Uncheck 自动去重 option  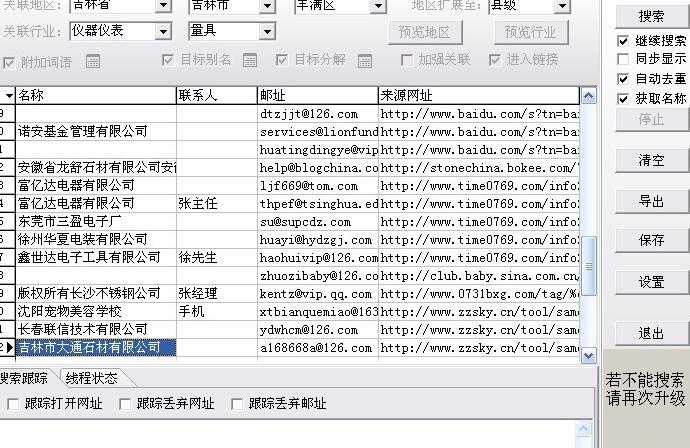(623, 79)
